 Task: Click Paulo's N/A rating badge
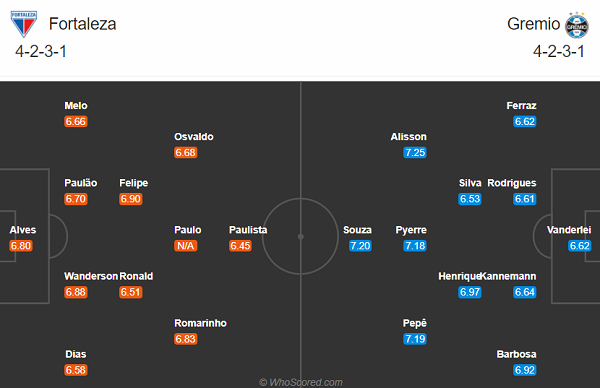[x=186, y=246]
